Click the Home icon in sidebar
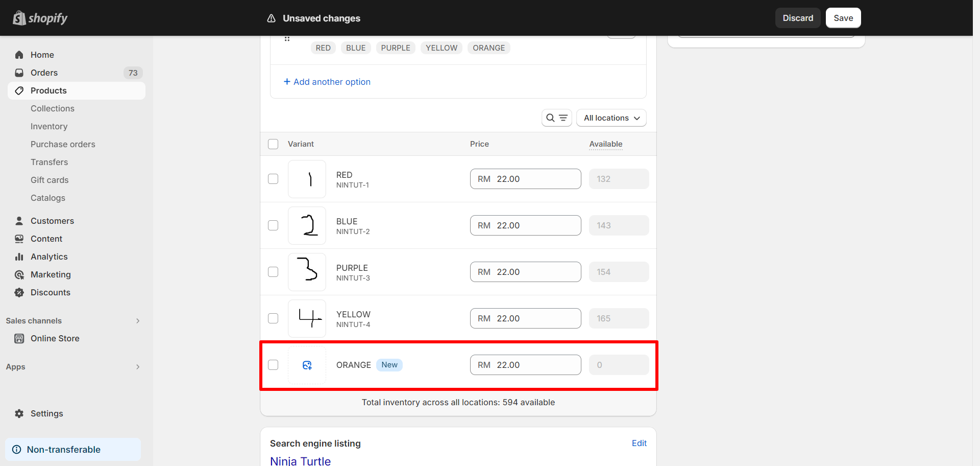 tap(19, 55)
